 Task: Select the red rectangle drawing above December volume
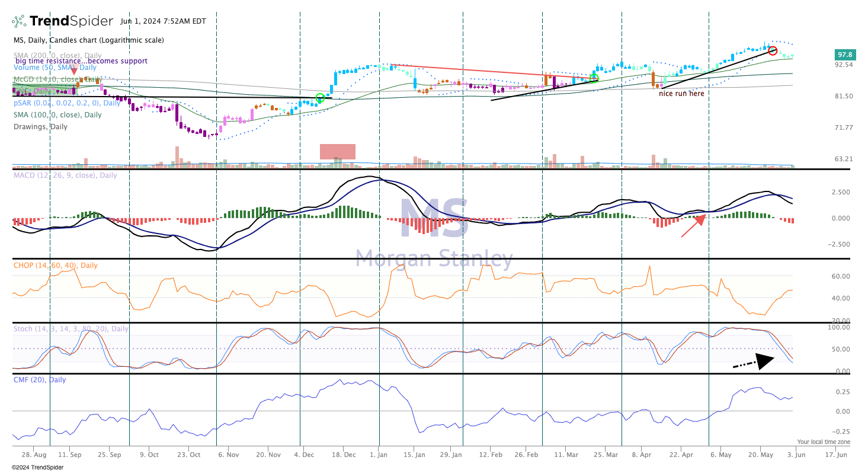pos(338,152)
